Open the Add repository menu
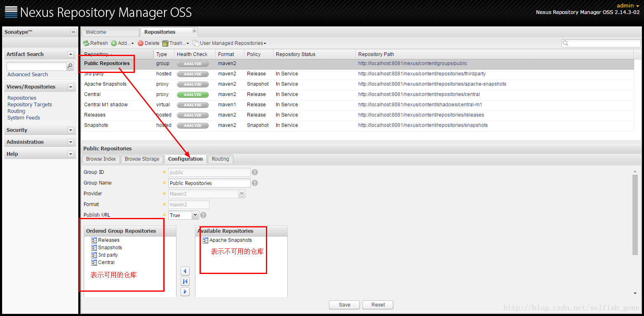The width and height of the screenshot is (644, 316). point(122,43)
